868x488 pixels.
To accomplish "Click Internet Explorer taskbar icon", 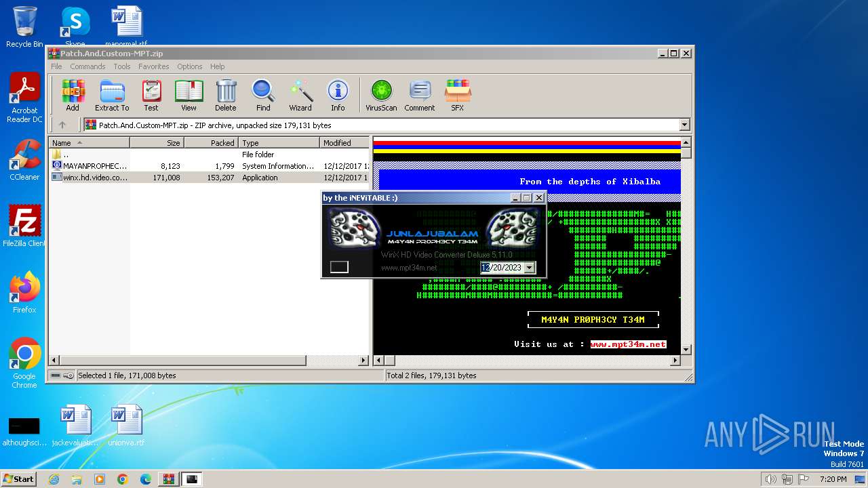I will tap(54, 479).
